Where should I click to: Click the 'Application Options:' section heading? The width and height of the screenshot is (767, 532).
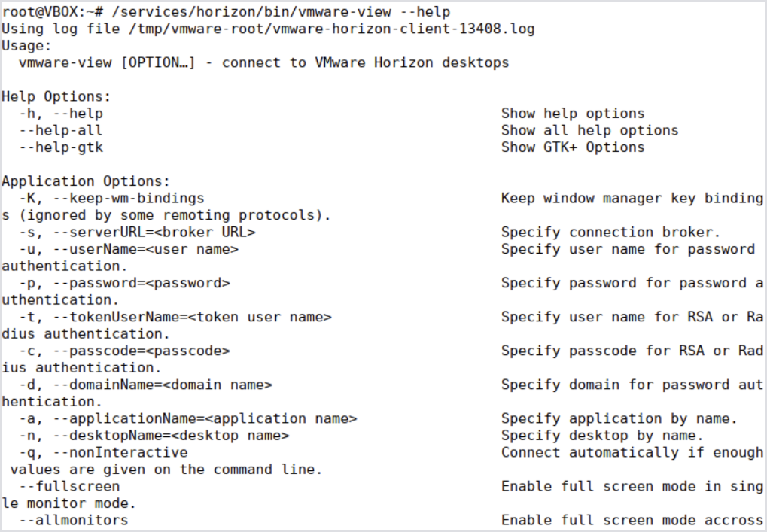pyautogui.click(x=87, y=181)
